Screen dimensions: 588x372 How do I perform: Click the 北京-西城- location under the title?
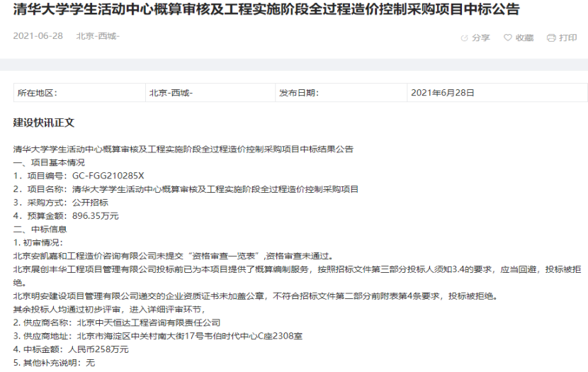point(98,36)
